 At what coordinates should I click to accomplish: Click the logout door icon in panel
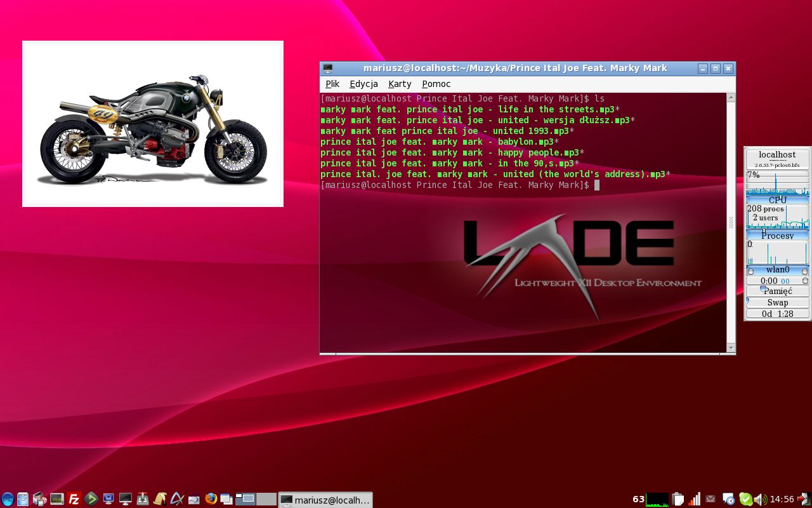tap(804, 499)
